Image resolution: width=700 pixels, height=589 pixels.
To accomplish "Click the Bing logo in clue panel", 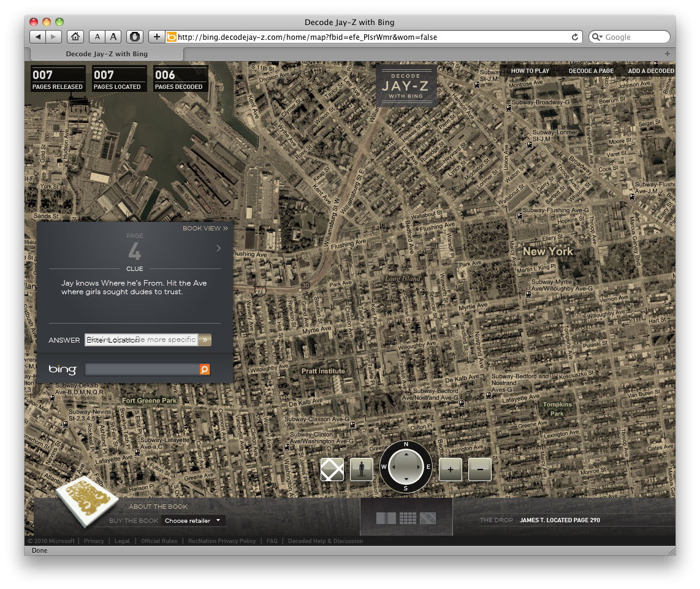I will [62, 370].
